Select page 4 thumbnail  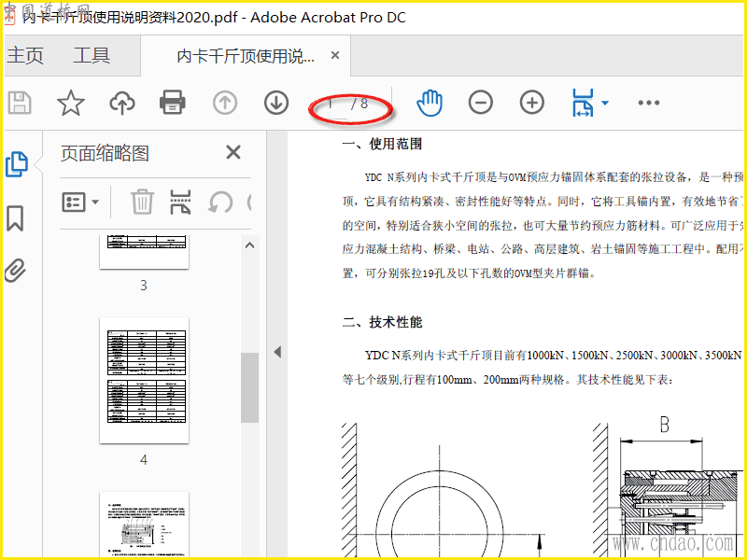pyautogui.click(x=144, y=381)
